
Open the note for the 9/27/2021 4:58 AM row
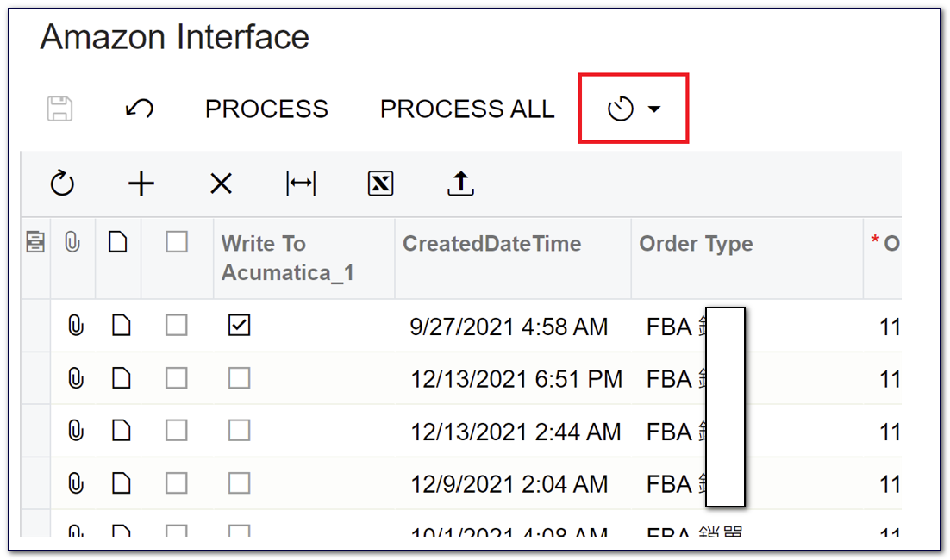[x=122, y=326]
